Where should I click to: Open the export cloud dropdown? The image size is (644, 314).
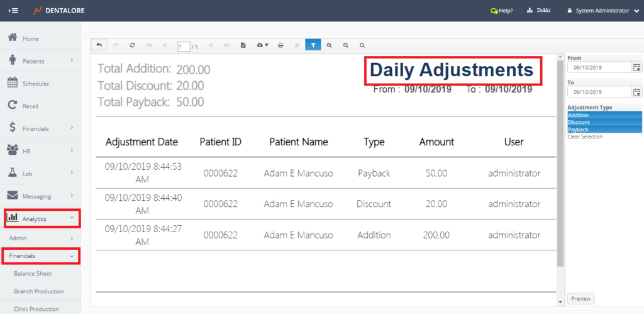pyautogui.click(x=262, y=45)
